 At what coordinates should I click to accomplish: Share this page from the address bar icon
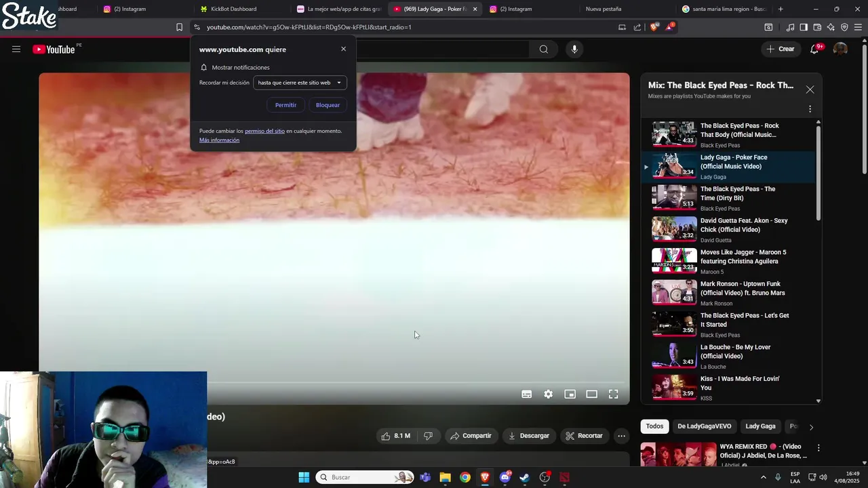[637, 27]
